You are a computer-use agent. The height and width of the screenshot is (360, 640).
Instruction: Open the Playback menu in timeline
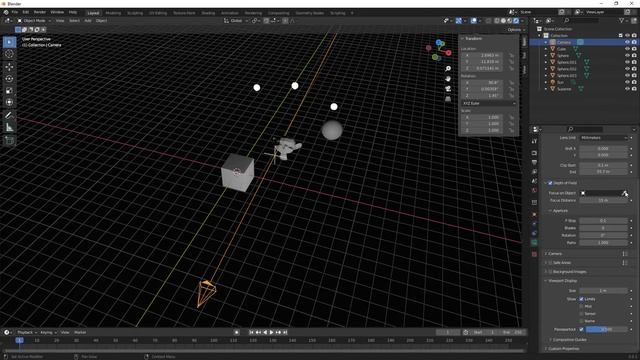27,333
